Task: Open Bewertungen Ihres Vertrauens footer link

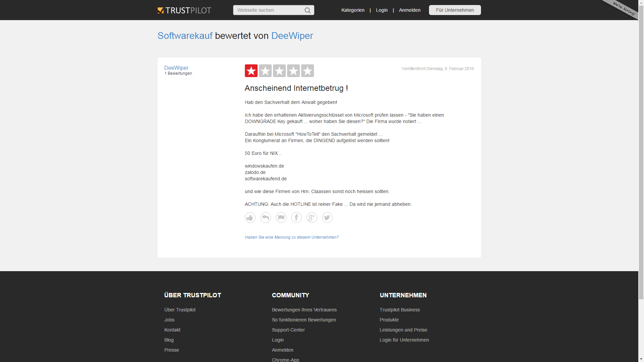Action: tap(304, 310)
